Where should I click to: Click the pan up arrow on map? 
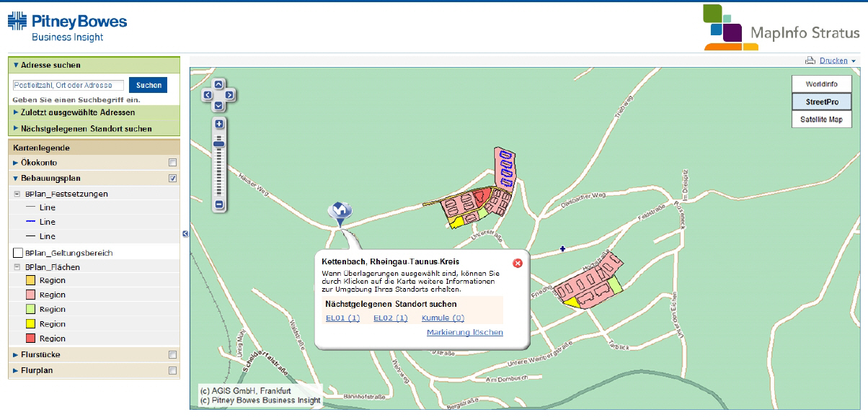218,84
